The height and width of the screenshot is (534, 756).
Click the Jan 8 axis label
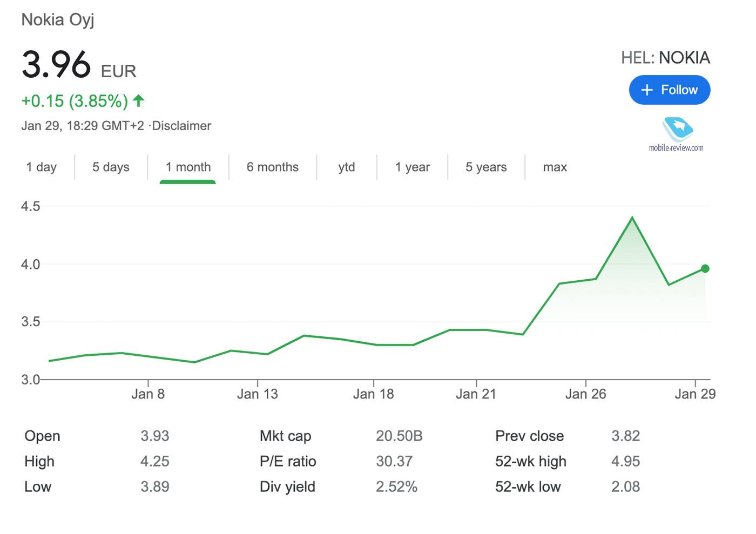[x=148, y=394]
